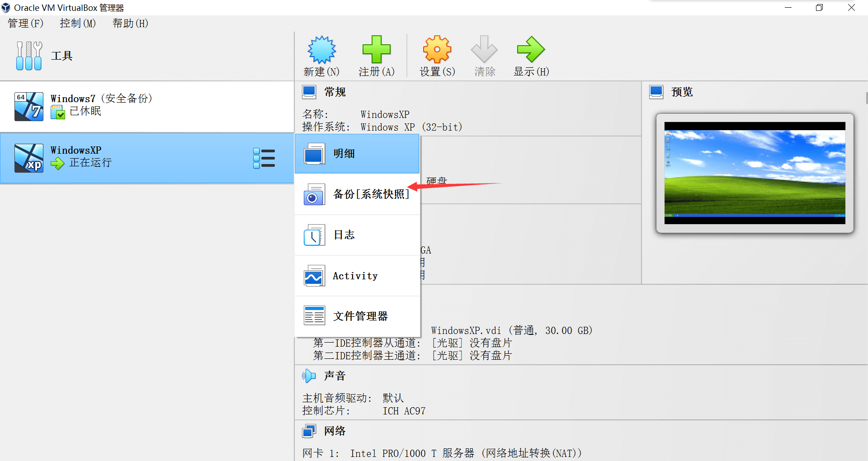This screenshot has width=868, height=461.
Task: Click the 声音 (Audio) section header
Action: pyautogui.click(x=335, y=376)
